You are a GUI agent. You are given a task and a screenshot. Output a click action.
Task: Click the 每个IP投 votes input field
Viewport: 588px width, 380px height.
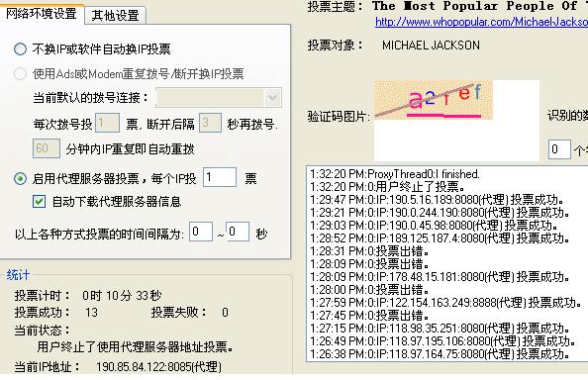pos(220,177)
